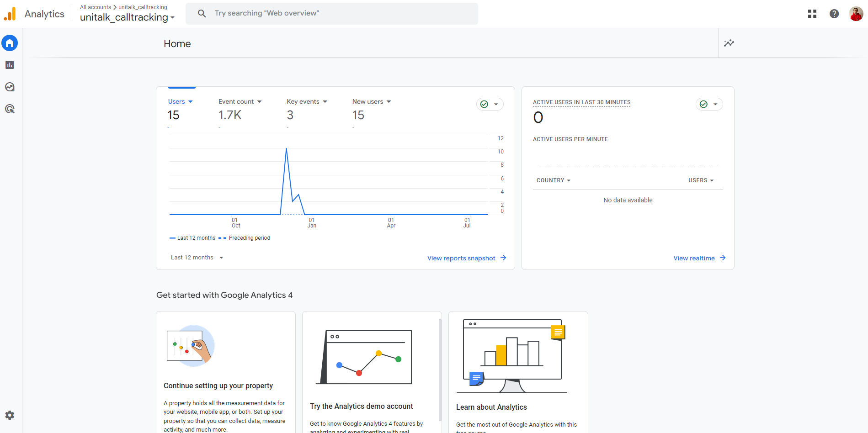Open the Advertising icon in sidebar
Viewport: 868px width, 433px height.
pyautogui.click(x=10, y=109)
